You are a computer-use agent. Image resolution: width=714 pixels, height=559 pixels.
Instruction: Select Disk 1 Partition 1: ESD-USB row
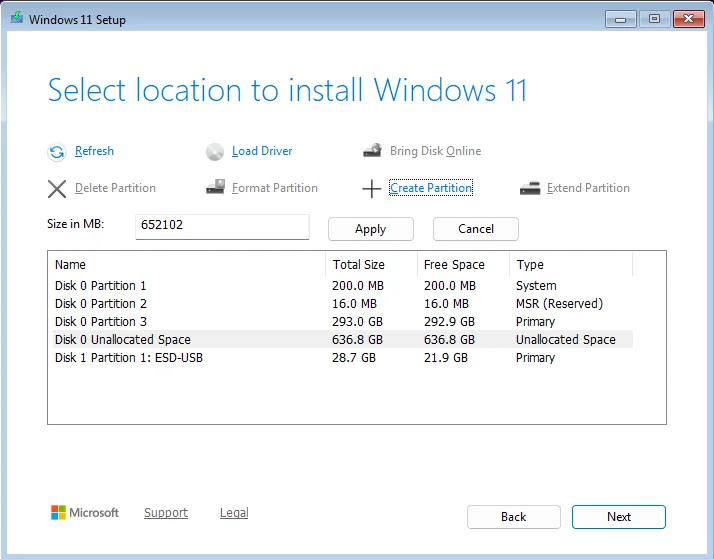[x=342, y=357]
